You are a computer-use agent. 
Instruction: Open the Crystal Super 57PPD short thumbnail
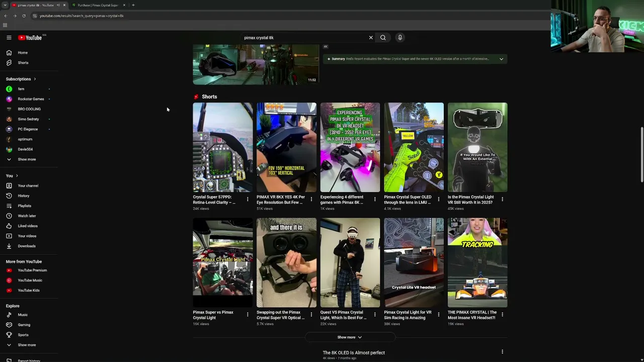[x=223, y=147]
